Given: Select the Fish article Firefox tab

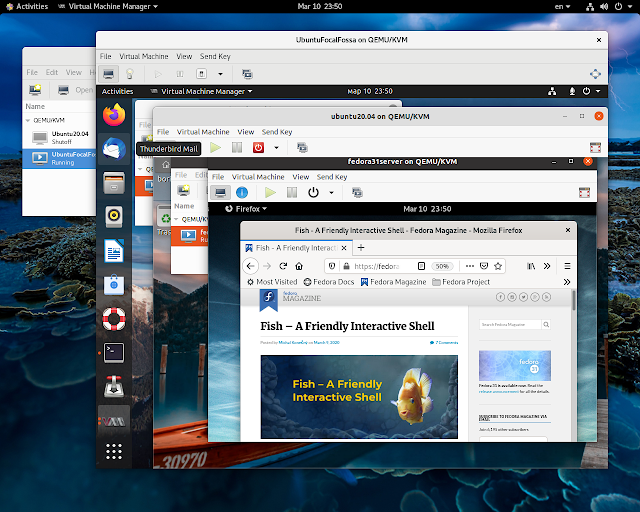Looking at the screenshot, I should pyautogui.click(x=296, y=248).
